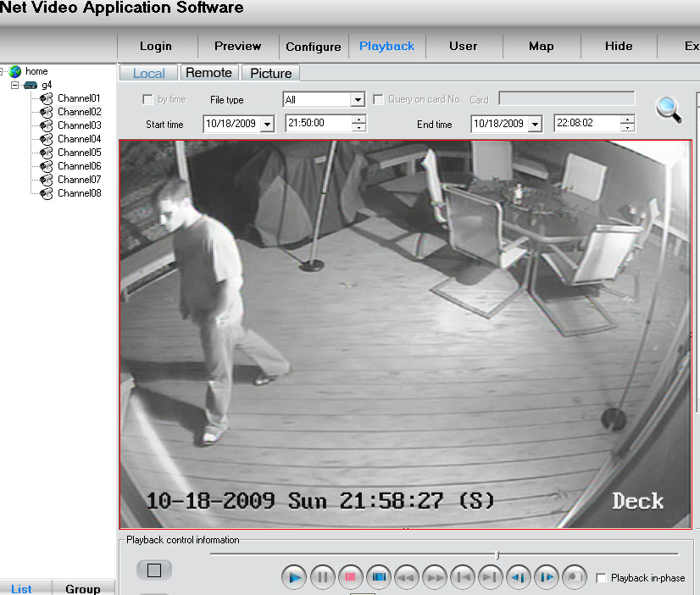700x595 pixels.
Task: Click the fast forward button
Action: click(x=434, y=577)
